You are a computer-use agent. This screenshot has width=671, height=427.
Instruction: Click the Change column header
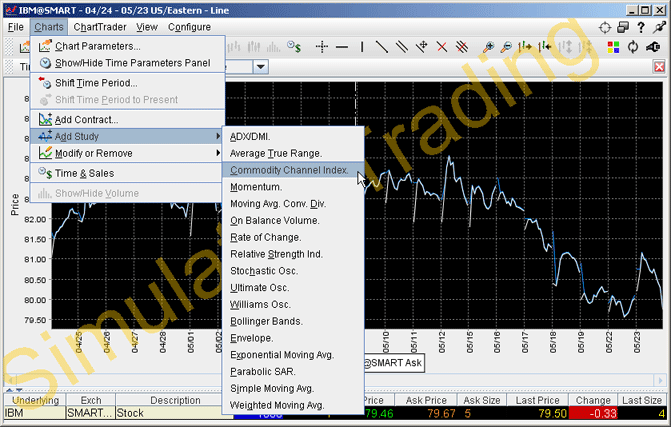click(x=593, y=400)
